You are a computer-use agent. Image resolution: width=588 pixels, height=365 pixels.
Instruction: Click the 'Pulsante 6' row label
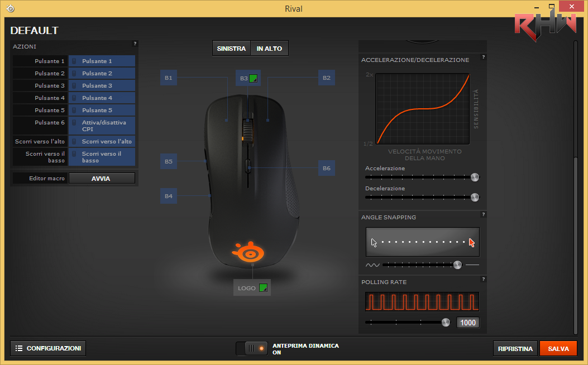(x=50, y=123)
